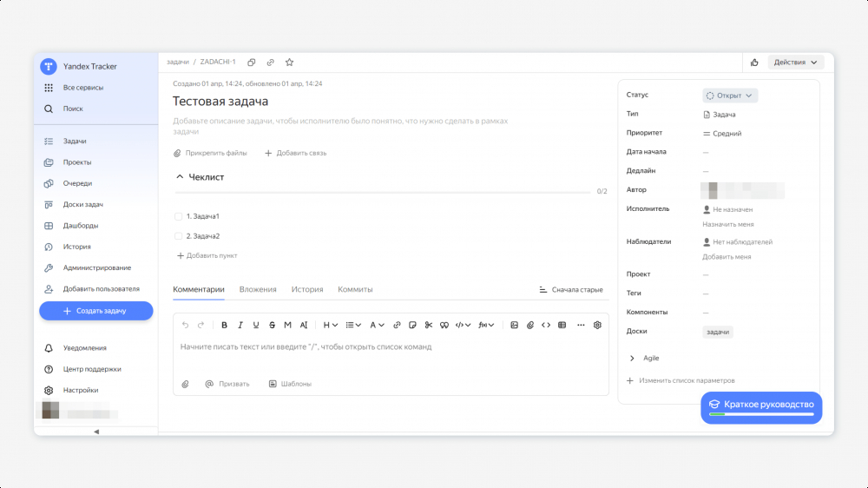Switch to the Вложения tab
The width and height of the screenshot is (868, 488).
pyautogui.click(x=258, y=289)
